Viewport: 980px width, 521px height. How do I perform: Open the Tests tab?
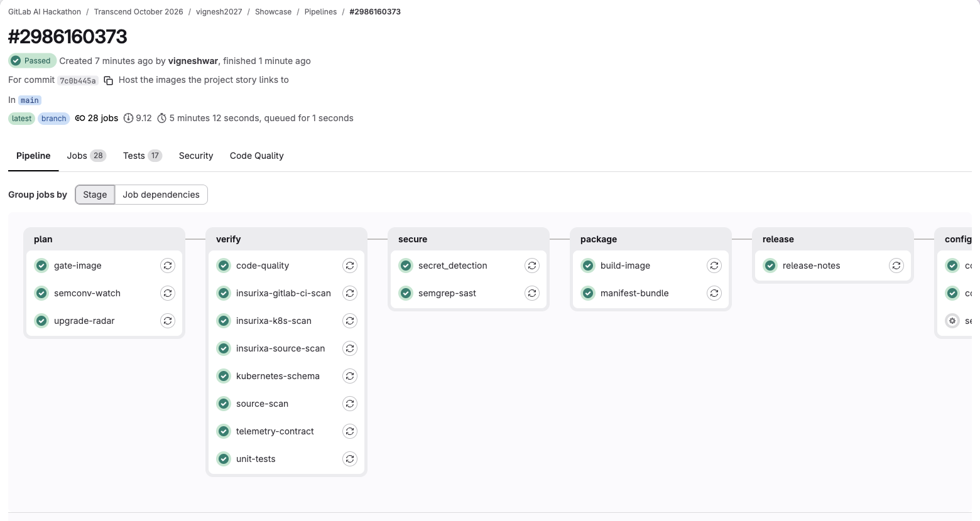143,156
